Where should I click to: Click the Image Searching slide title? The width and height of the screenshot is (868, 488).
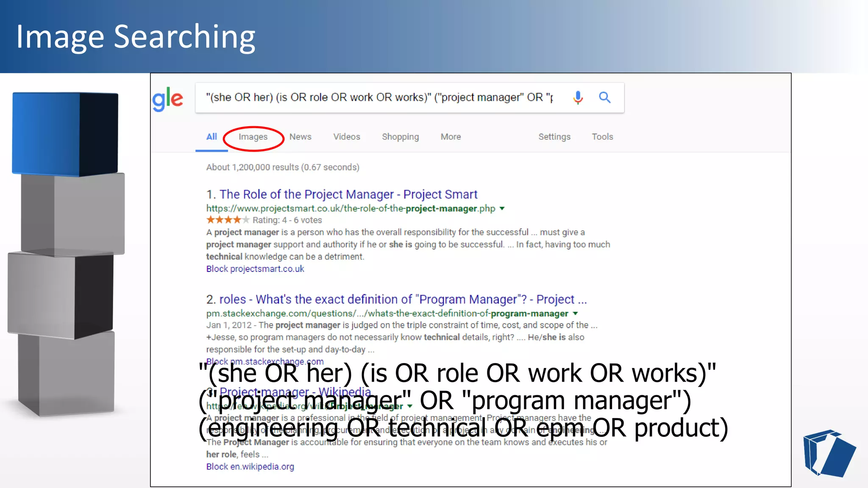coord(136,37)
